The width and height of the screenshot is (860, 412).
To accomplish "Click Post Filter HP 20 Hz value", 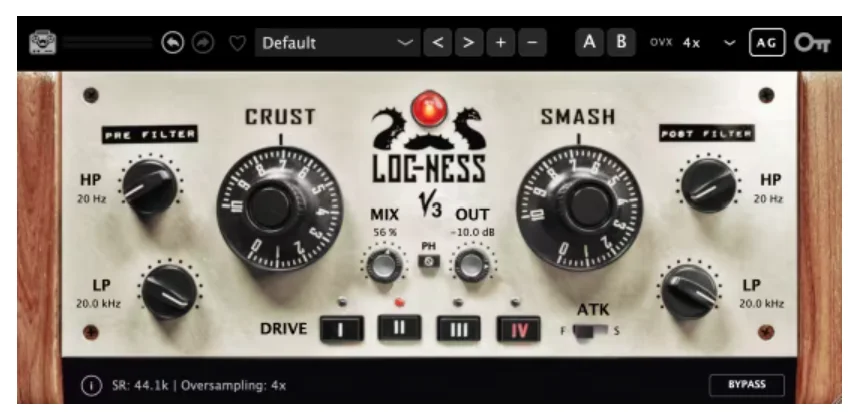I will (x=768, y=199).
